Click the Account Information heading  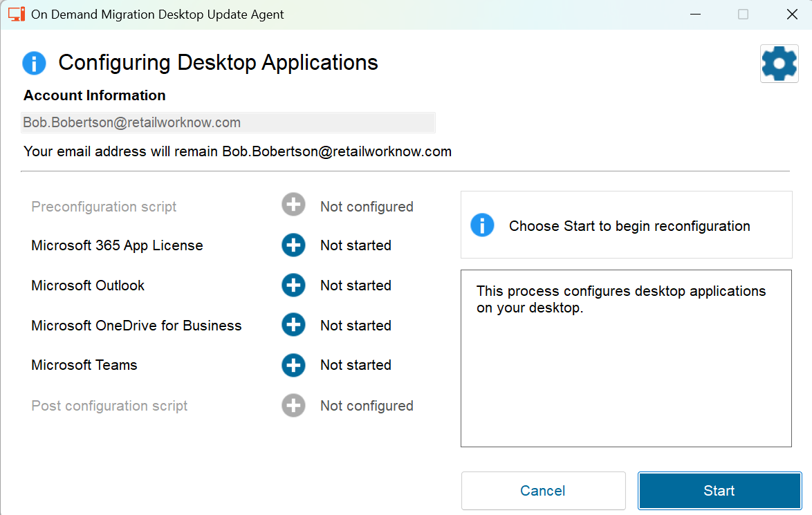94,95
